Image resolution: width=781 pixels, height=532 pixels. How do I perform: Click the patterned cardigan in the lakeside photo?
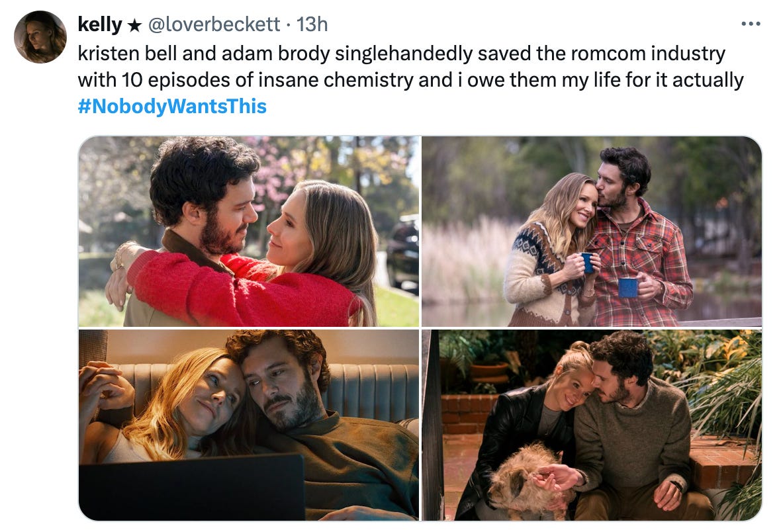pos(548,273)
